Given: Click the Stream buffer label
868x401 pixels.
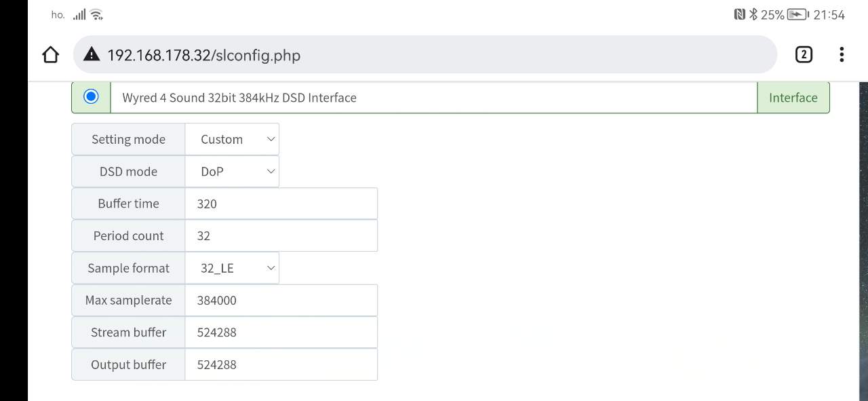Looking at the screenshot, I should tap(128, 332).
